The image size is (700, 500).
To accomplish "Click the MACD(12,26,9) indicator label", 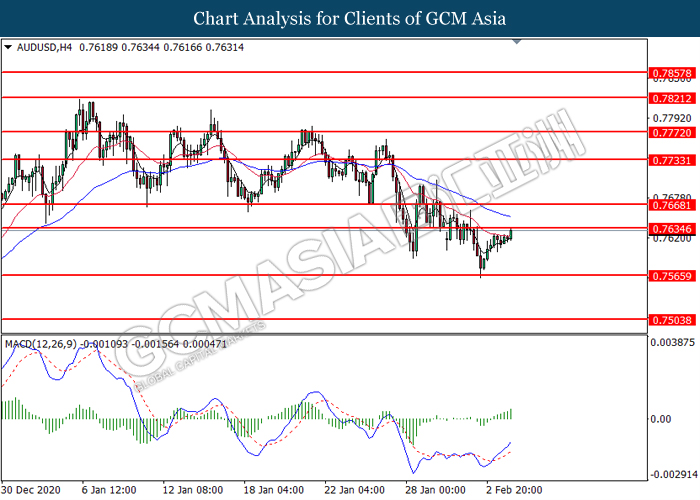I will (x=41, y=344).
